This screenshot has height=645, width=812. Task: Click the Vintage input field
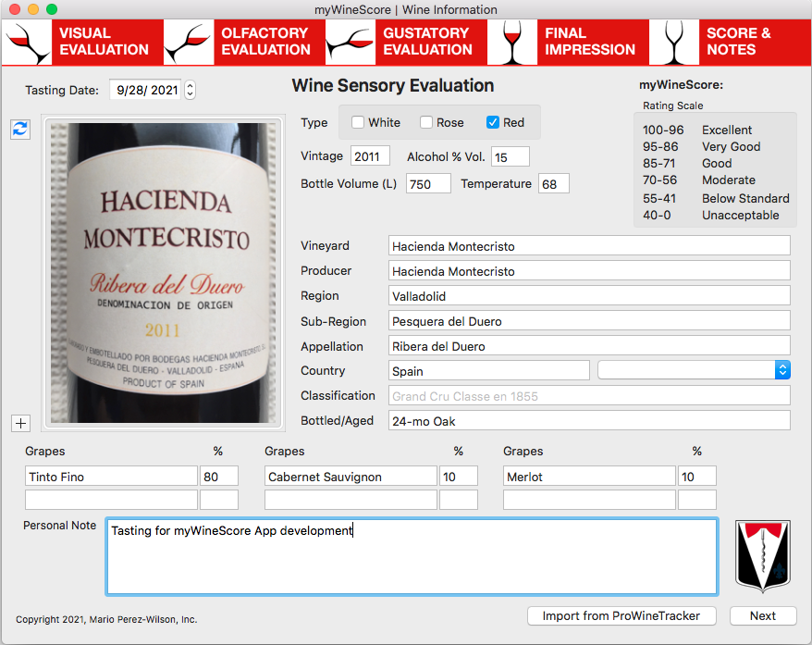tap(370, 156)
